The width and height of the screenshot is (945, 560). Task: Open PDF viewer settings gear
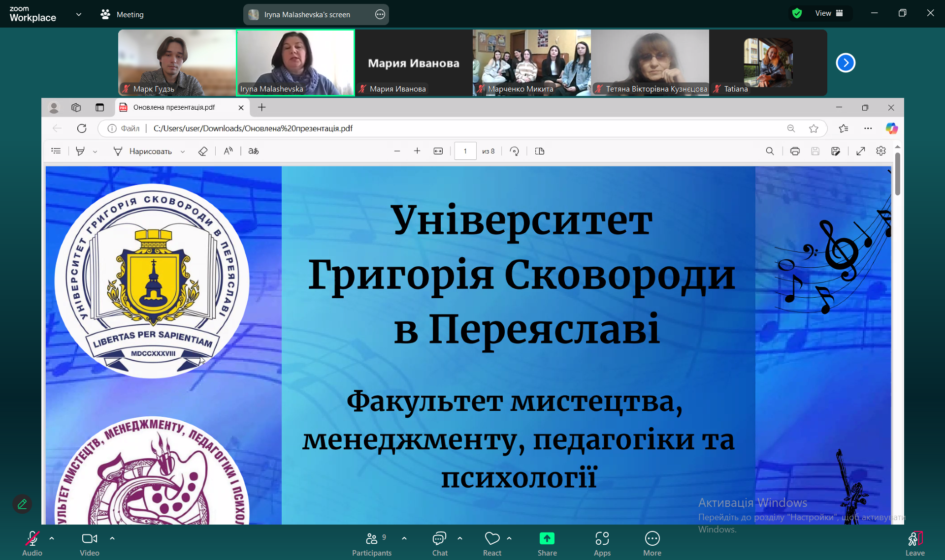[x=881, y=151]
